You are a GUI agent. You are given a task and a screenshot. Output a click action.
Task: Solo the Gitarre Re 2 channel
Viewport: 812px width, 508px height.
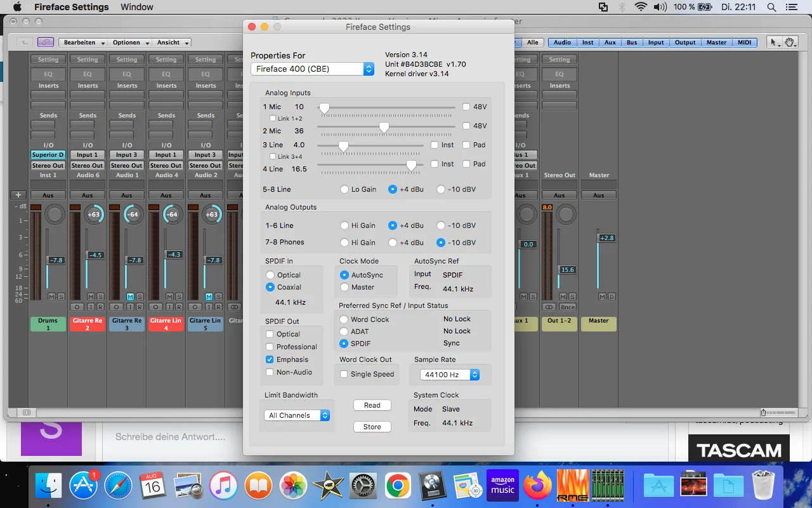coord(100,297)
